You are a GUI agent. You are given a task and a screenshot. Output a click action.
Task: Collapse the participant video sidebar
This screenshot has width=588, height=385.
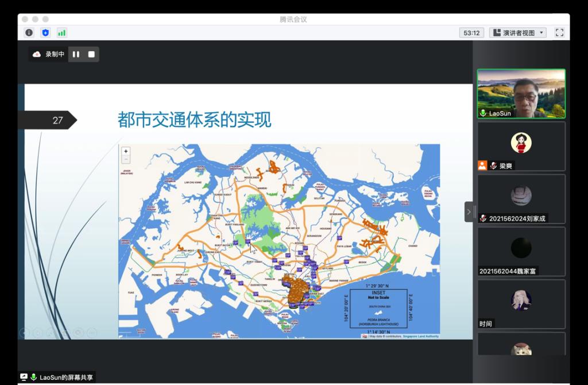click(x=469, y=211)
